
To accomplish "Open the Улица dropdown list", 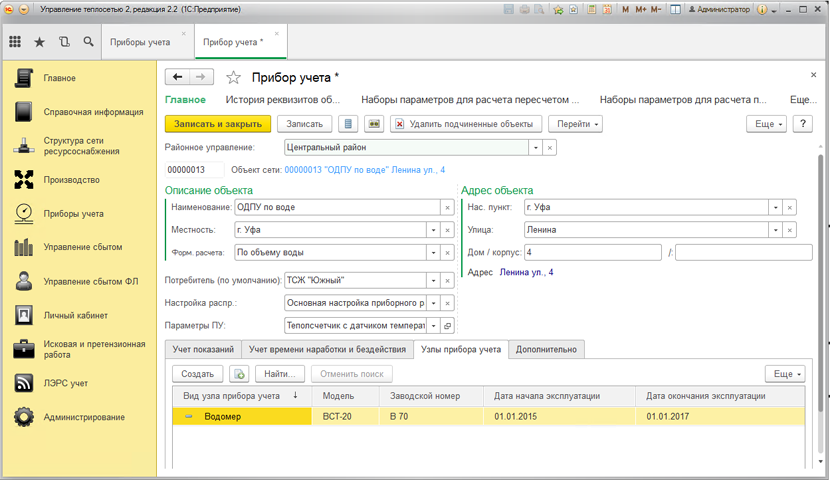I will tap(775, 229).
